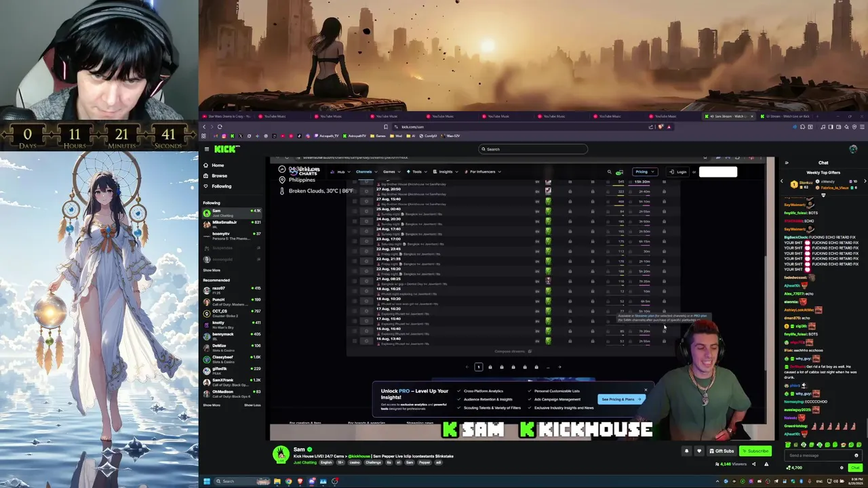Close the Unlock PRO banner

click(646, 390)
